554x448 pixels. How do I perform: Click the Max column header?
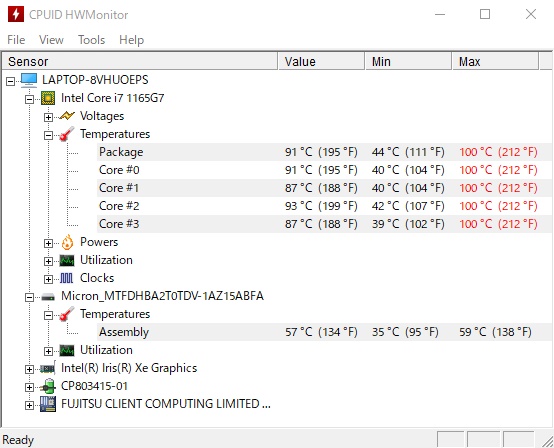495,61
